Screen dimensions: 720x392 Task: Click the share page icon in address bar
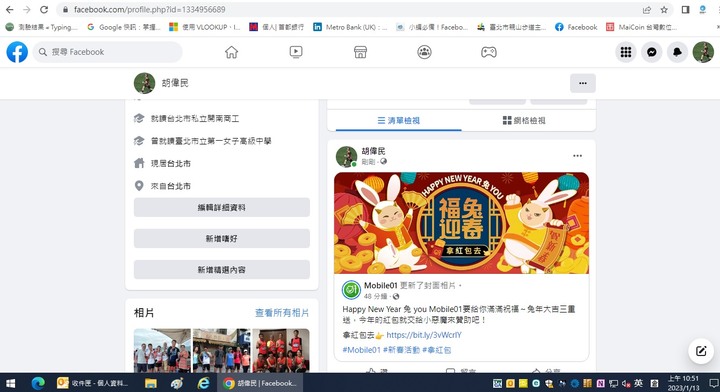647,10
